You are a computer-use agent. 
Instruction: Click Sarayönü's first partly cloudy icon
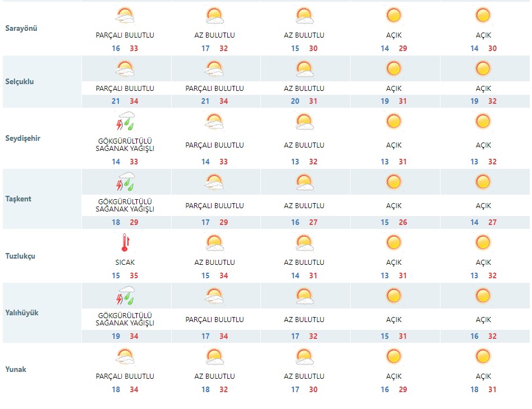(125, 15)
